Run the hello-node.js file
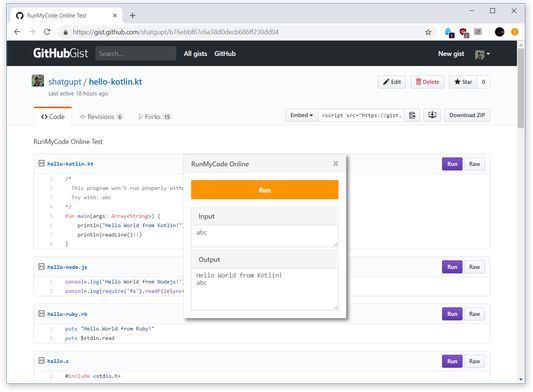The image size is (533, 392). (x=452, y=267)
